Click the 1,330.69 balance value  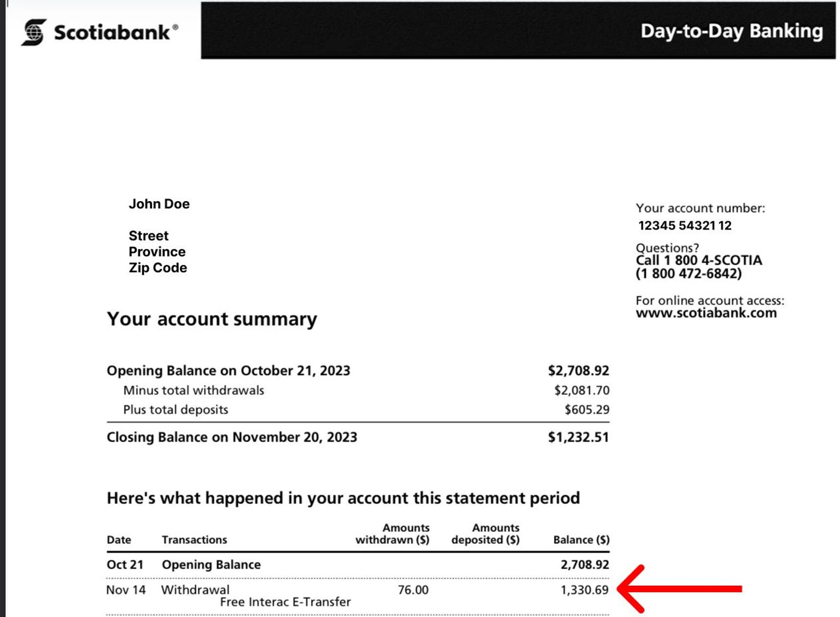584,590
